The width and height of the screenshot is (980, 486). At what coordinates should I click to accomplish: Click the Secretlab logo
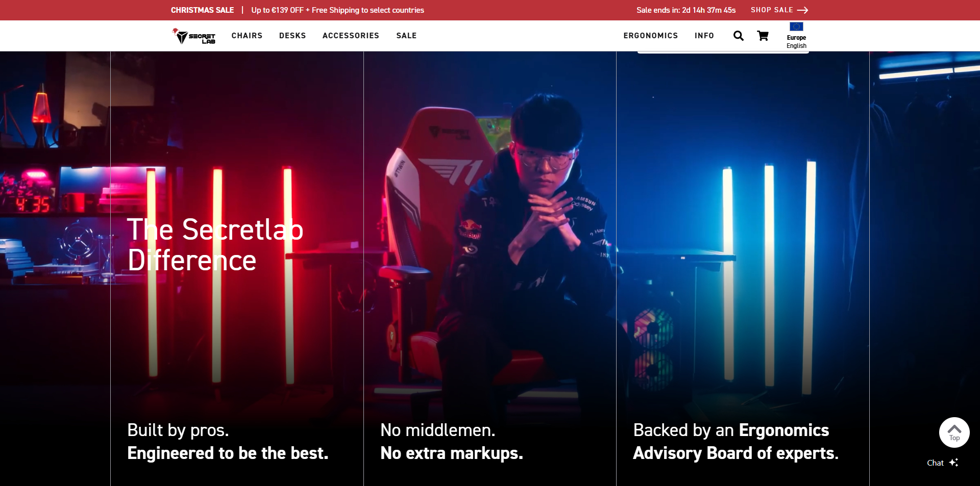coord(194,36)
